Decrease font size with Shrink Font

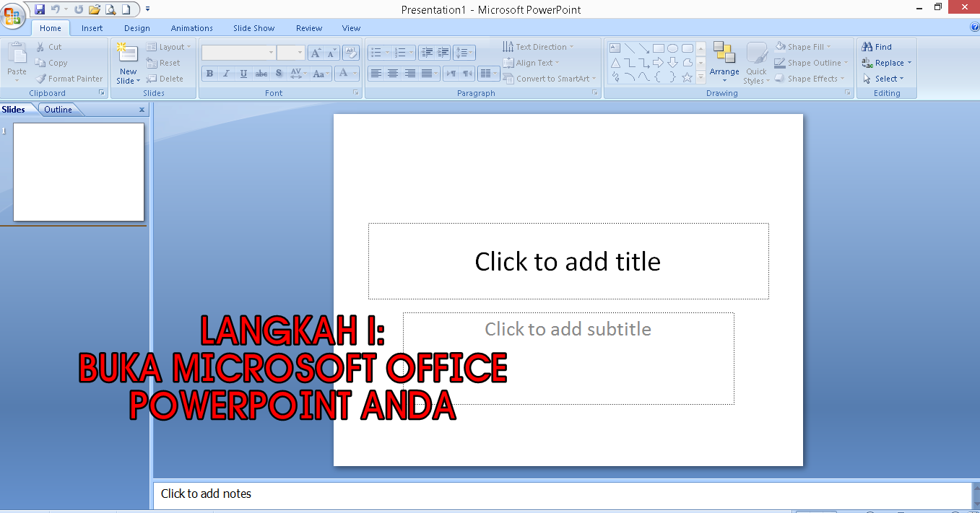point(331,53)
